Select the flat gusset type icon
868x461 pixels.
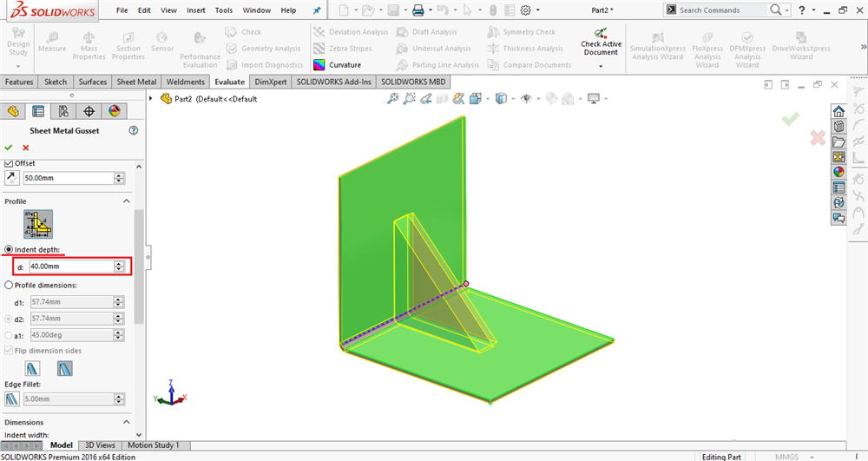[x=65, y=369]
